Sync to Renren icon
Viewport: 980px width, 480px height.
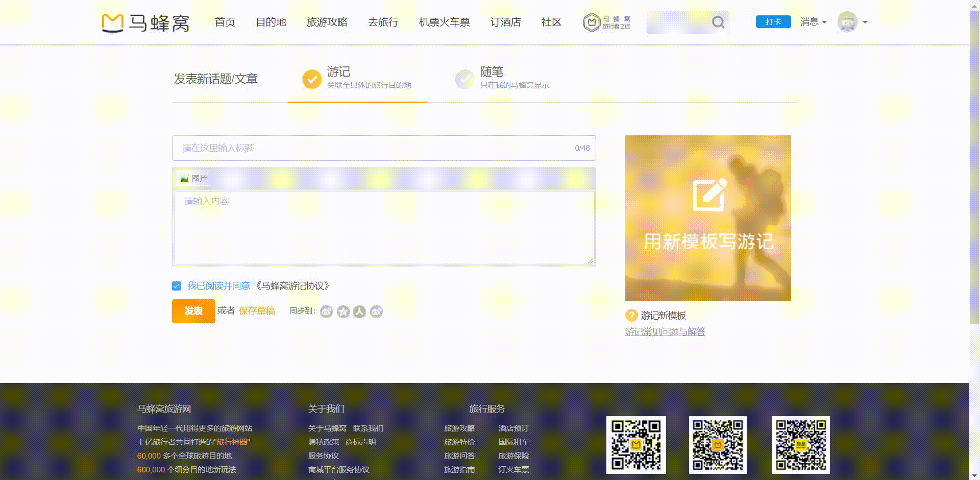[360, 311]
